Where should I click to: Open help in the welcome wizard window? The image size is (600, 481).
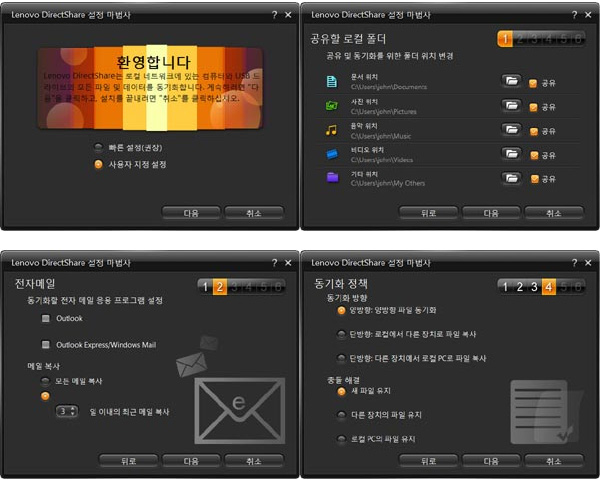(x=274, y=15)
